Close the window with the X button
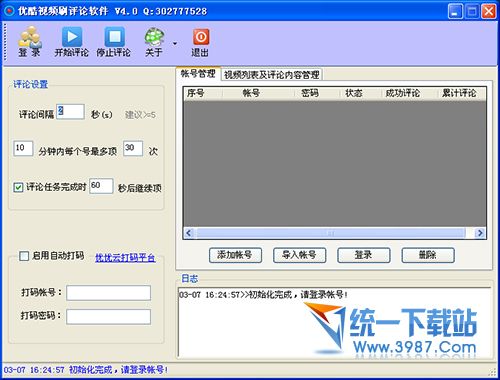The height and width of the screenshot is (380, 500). coord(489,11)
